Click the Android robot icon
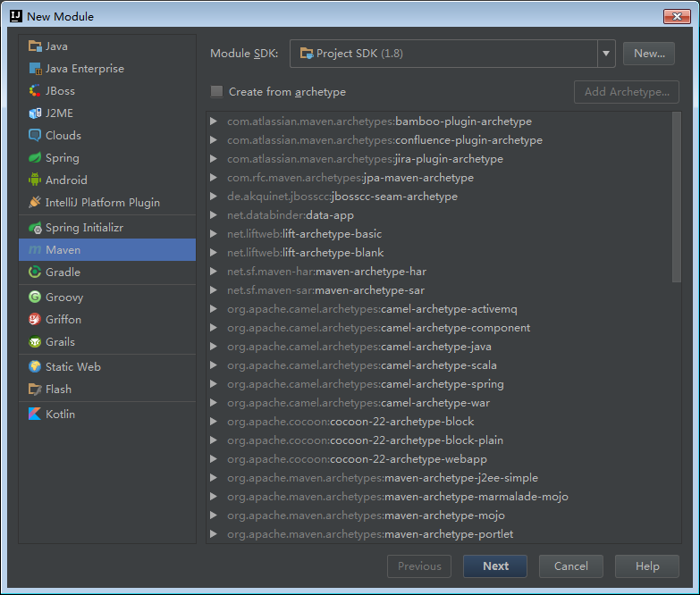The image size is (700, 595). point(35,180)
